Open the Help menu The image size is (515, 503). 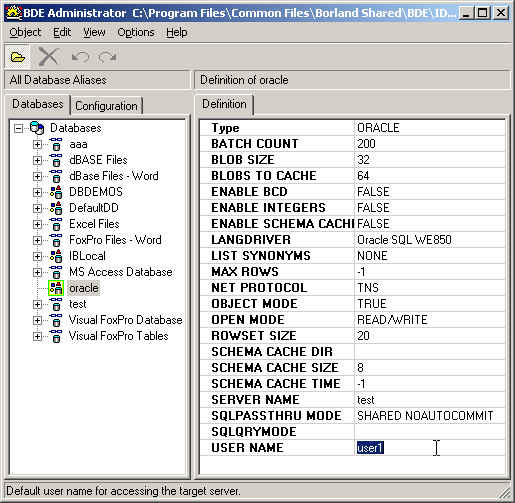177,32
